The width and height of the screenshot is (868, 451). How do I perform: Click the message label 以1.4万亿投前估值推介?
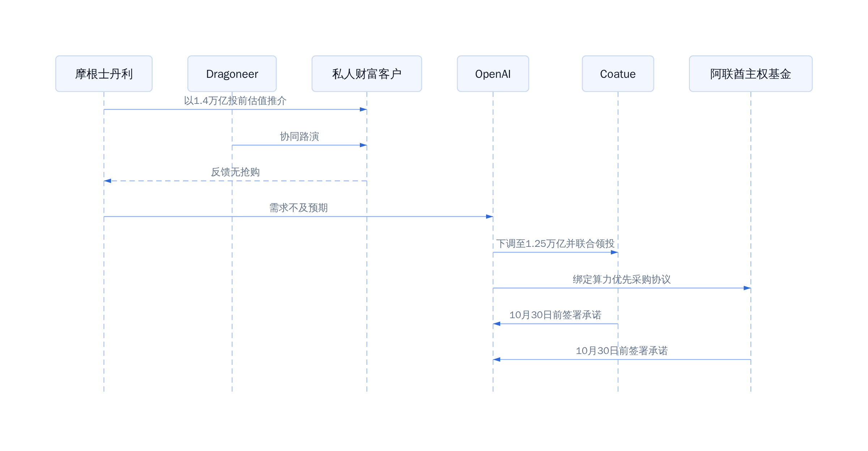(x=235, y=101)
